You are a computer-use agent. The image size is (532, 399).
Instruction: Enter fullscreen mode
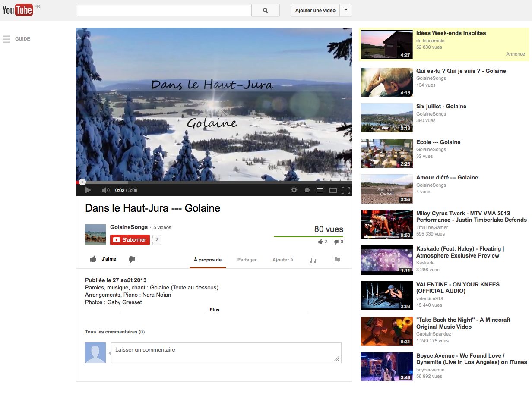pyautogui.click(x=345, y=190)
